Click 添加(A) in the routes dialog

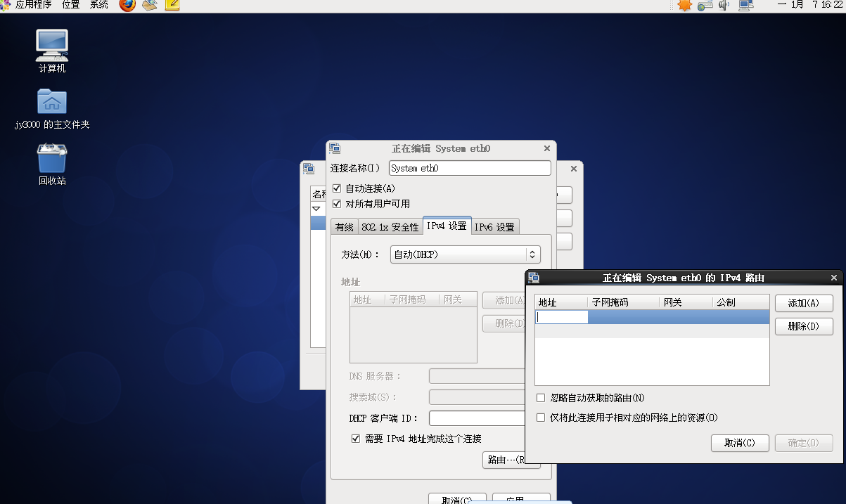[804, 303]
